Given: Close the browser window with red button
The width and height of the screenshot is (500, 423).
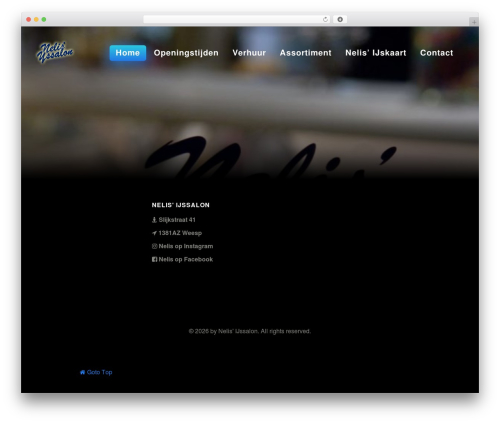Looking at the screenshot, I should point(29,19).
